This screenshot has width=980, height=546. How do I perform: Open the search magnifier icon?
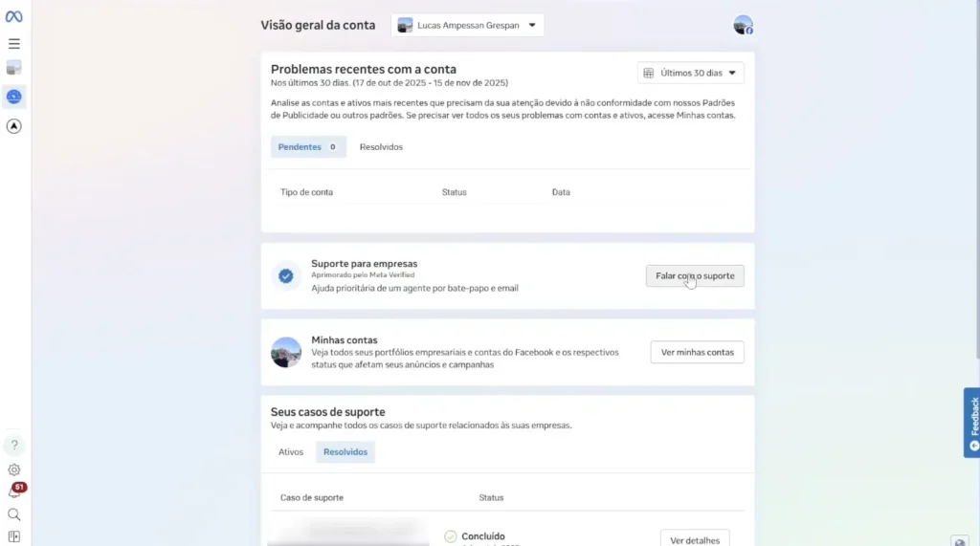(13, 514)
